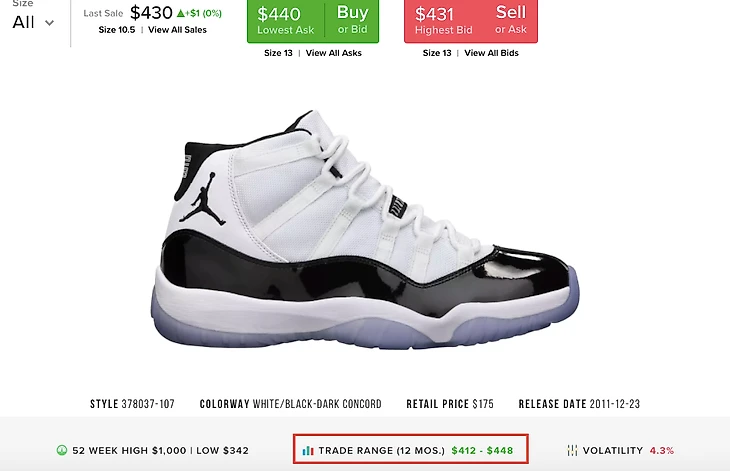This screenshot has width=730, height=471.
Task: Click the Trade Range bar chart icon
Action: [308, 451]
